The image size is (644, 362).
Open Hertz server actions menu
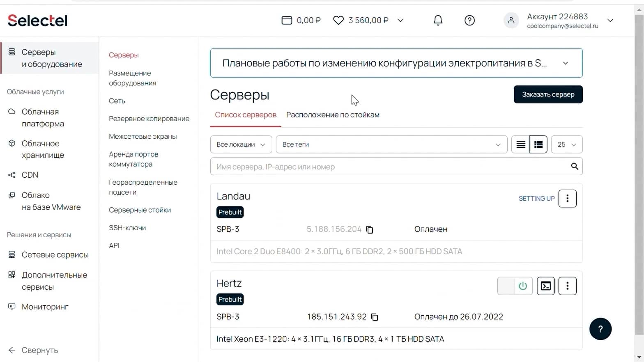568,286
